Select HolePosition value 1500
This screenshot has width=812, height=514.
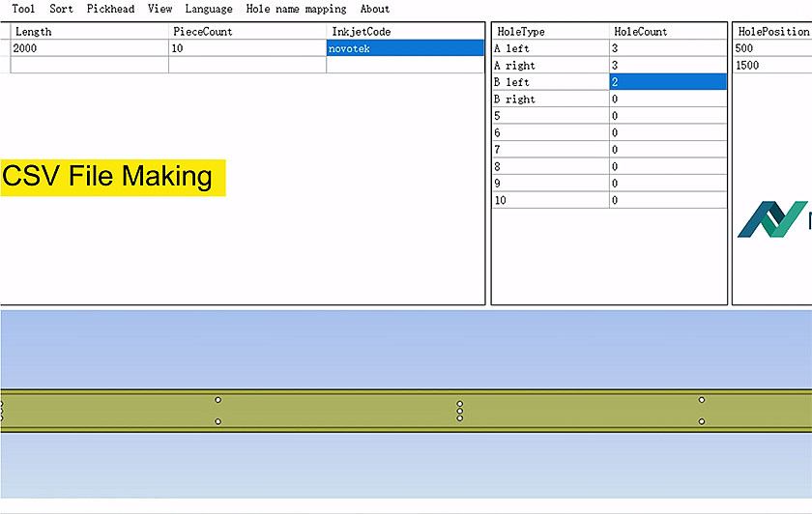pos(772,66)
